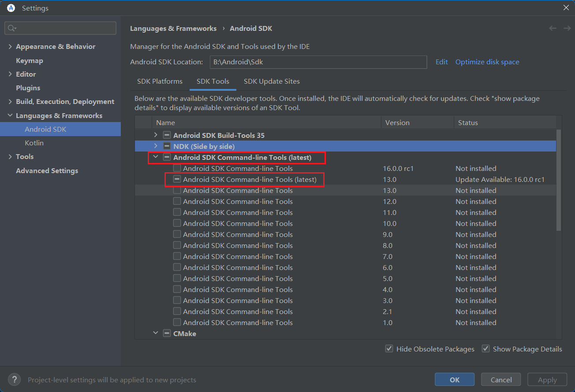Open the help question mark button
The height and width of the screenshot is (392, 575).
pyautogui.click(x=15, y=380)
